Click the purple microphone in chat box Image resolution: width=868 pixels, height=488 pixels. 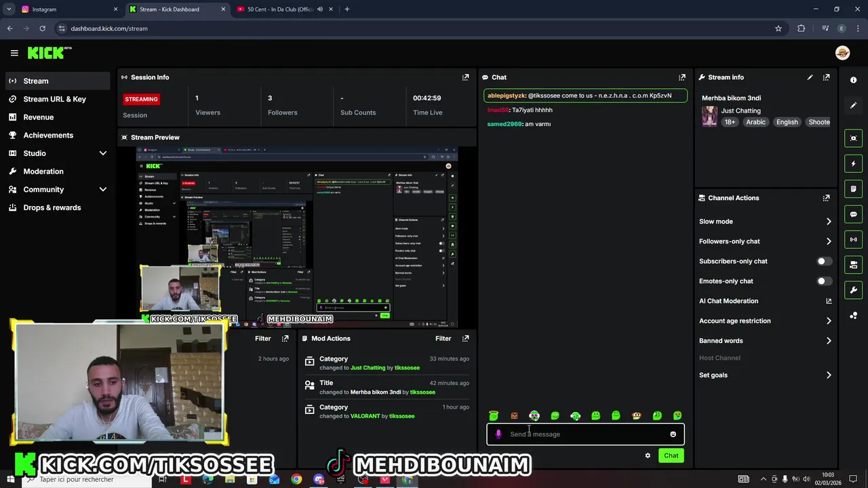[x=498, y=434]
